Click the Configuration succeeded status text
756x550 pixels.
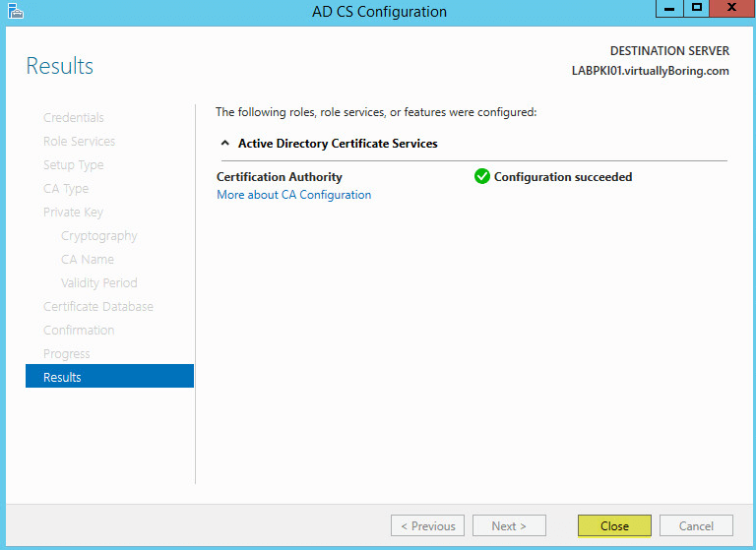[x=563, y=177]
